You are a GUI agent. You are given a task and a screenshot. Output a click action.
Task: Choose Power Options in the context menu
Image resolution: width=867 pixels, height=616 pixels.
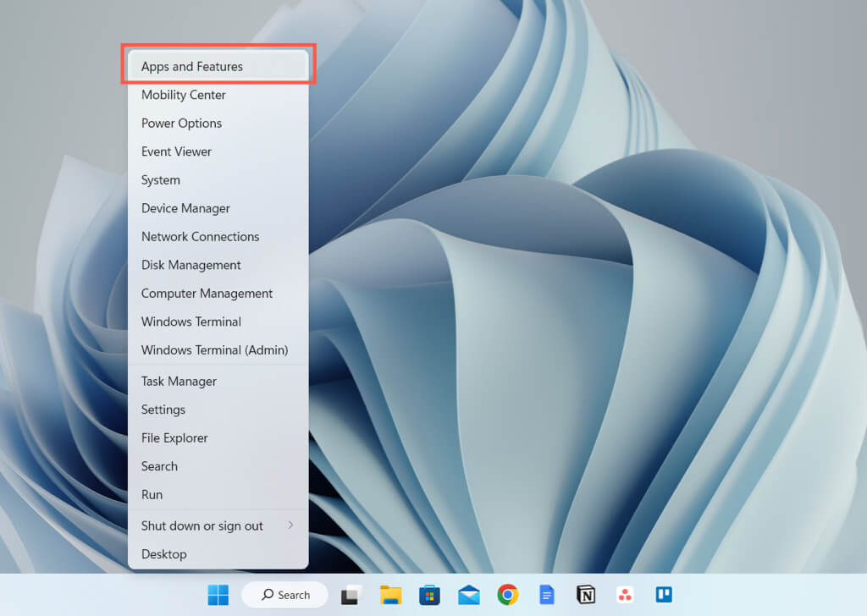coord(181,123)
